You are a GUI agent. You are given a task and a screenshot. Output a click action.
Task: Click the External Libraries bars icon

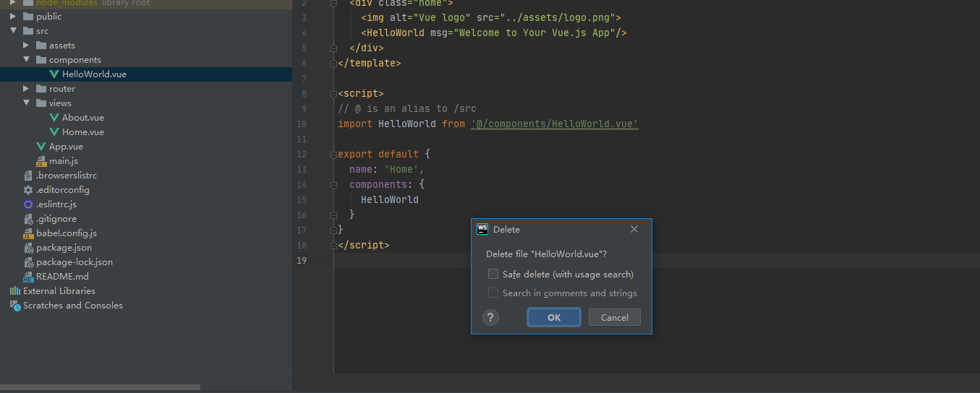pyautogui.click(x=14, y=290)
